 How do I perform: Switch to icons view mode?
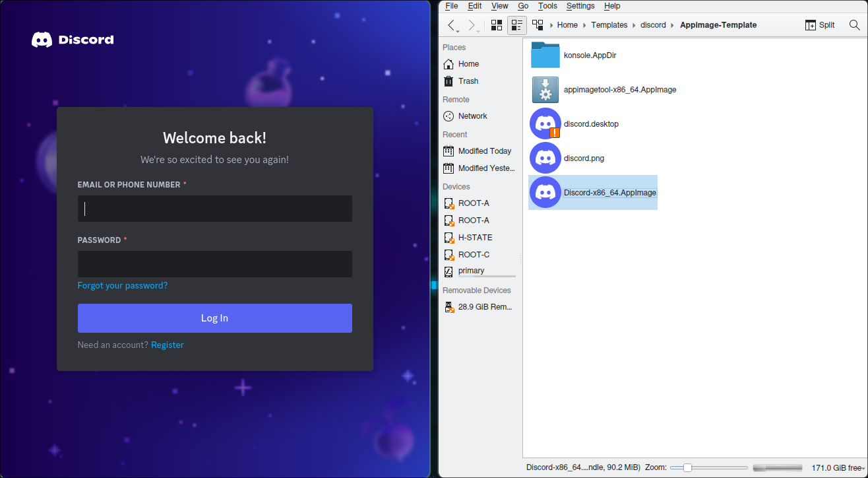click(497, 25)
